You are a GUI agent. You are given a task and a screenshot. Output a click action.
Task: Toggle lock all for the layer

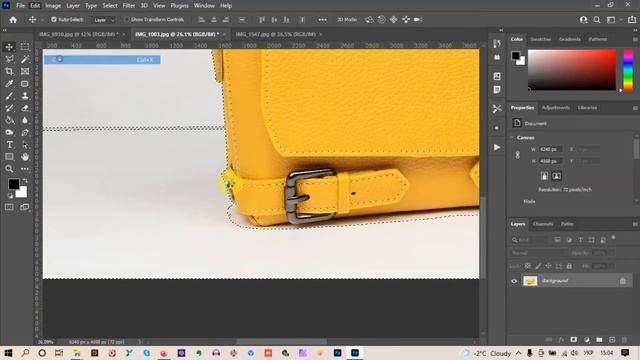coord(569,266)
